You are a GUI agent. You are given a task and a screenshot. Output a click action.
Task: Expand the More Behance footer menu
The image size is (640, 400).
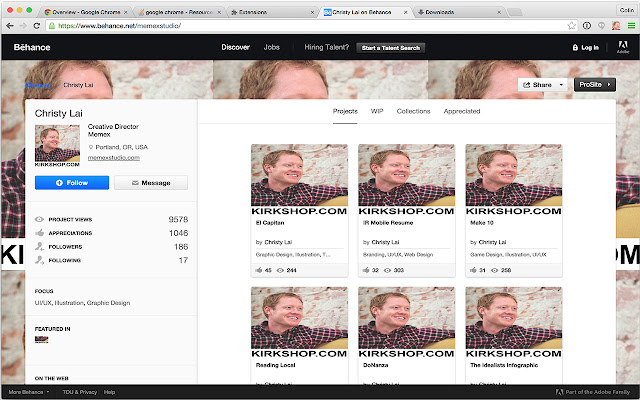tap(29, 392)
